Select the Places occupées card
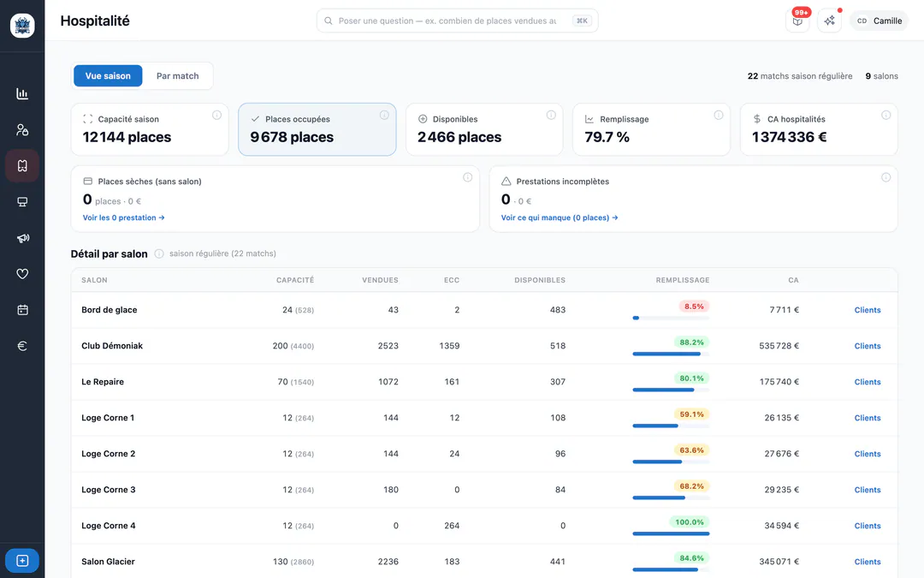The image size is (924, 578). [x=317, y=130]
